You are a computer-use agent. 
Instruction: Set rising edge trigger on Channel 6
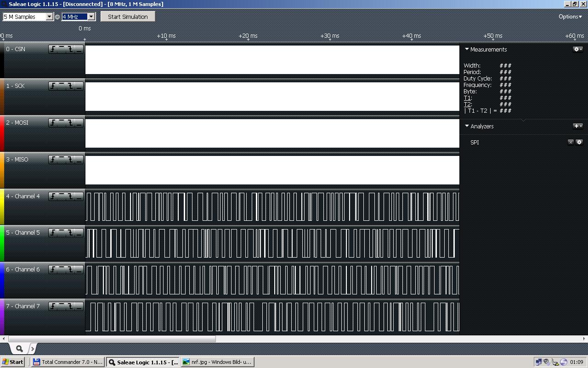(53, 270)
